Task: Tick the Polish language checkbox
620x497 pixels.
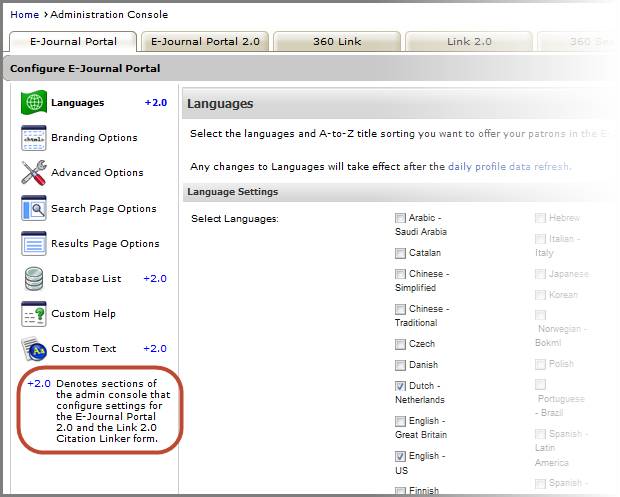Action: coord(540,364)
